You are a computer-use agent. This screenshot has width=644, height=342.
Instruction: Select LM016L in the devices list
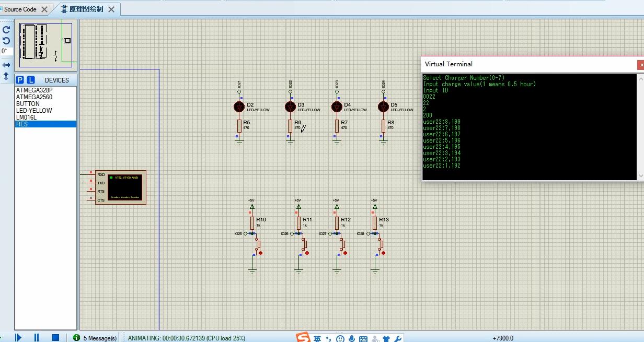[46, 117]
